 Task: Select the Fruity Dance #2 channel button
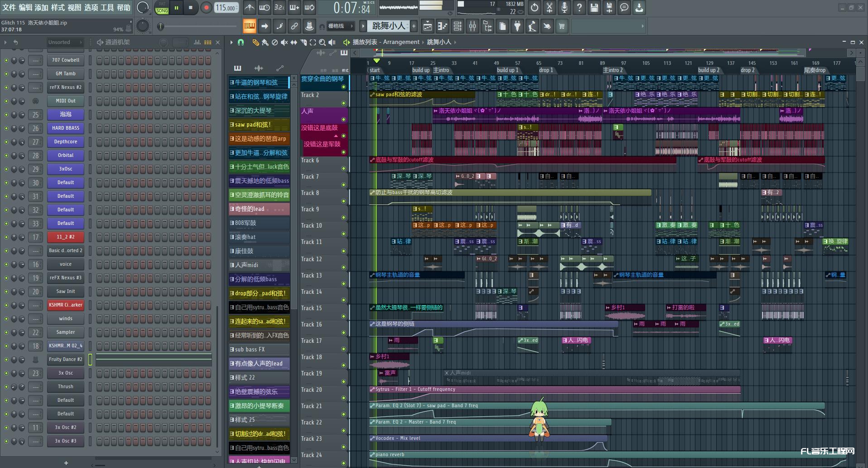[x=66, y=359]
